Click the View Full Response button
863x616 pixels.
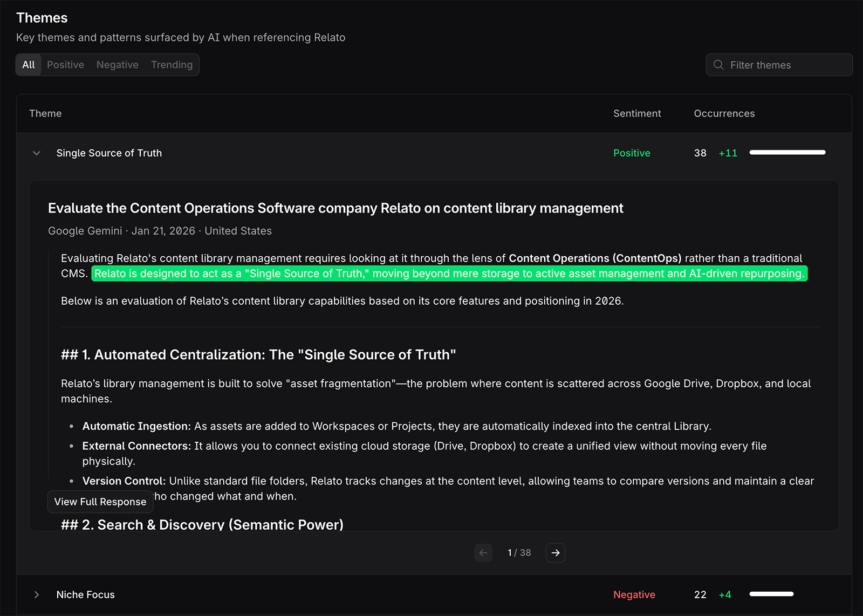point(100,502)
